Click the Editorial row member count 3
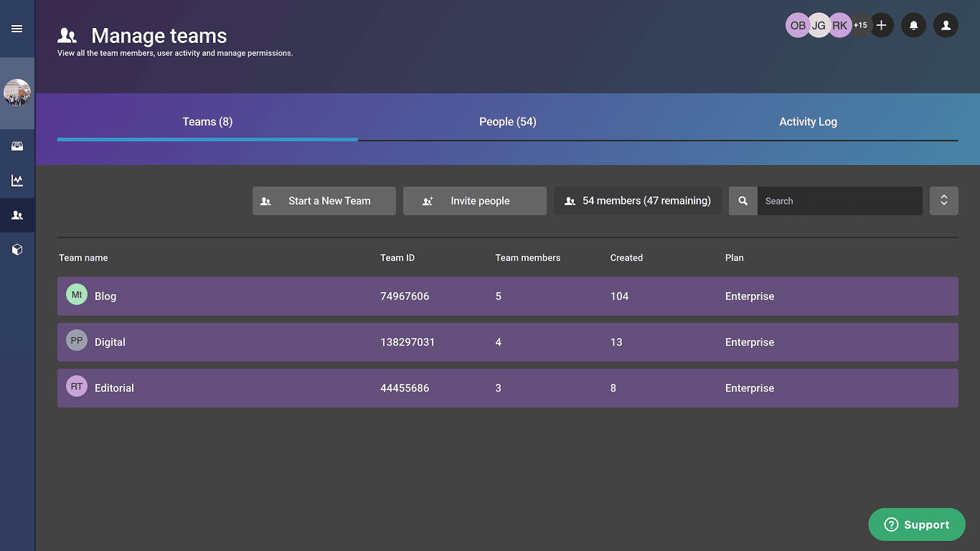The image size is (980, 551). 499,388
